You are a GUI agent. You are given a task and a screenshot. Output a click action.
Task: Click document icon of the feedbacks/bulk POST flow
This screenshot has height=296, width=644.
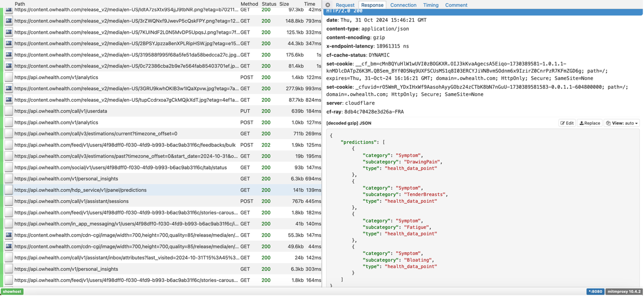[x=9, y=145]
